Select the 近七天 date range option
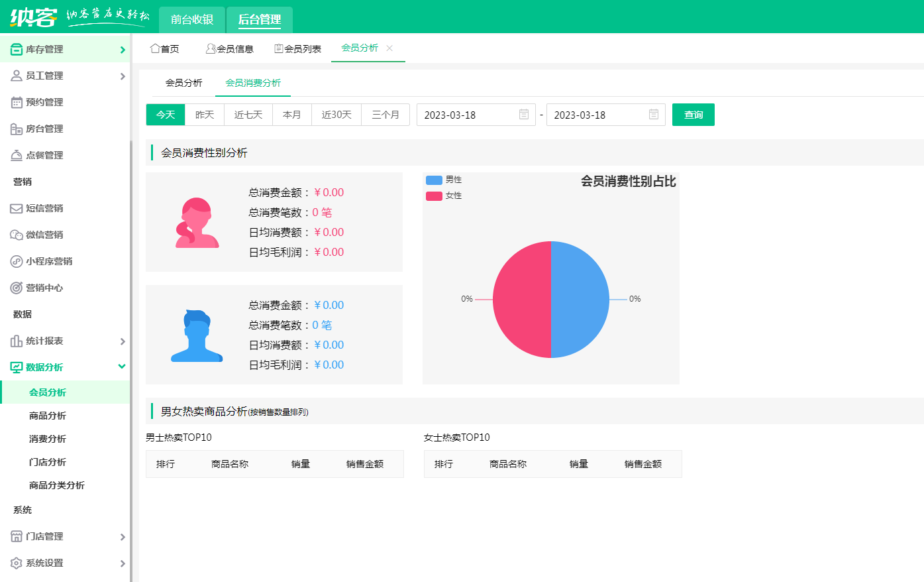924x582 pixels. coord(248,115)
